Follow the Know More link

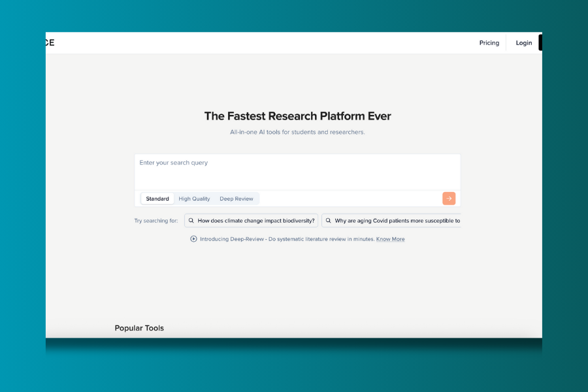click(x=391, y=239)
